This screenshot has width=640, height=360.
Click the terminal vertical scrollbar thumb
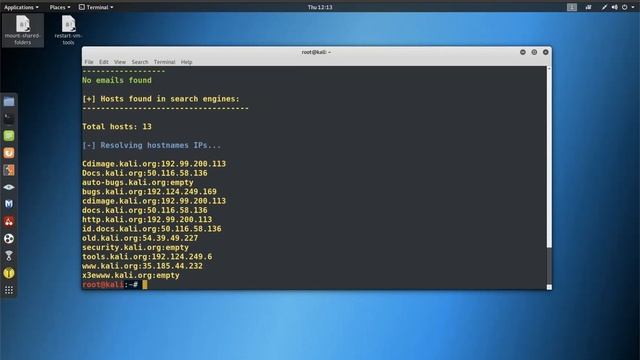click(x=549, y=158)
